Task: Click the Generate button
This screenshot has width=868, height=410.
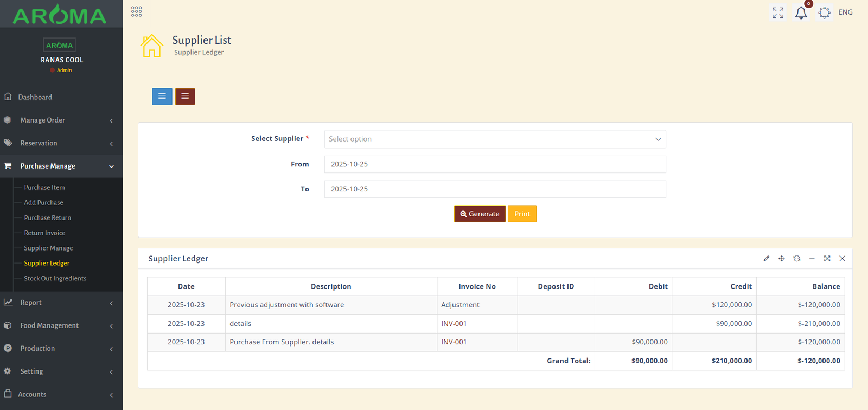Action: click(x=480, y=214)
